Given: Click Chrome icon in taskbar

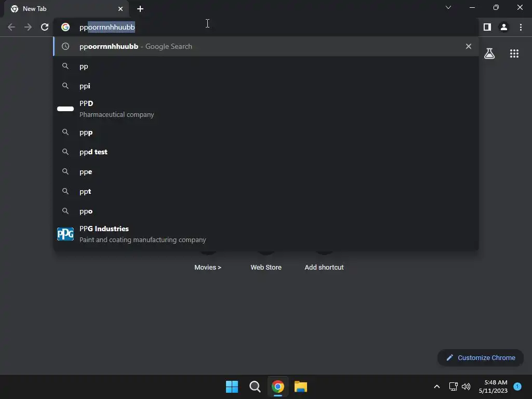Looking at the screenshot, I should pos(277,387).
